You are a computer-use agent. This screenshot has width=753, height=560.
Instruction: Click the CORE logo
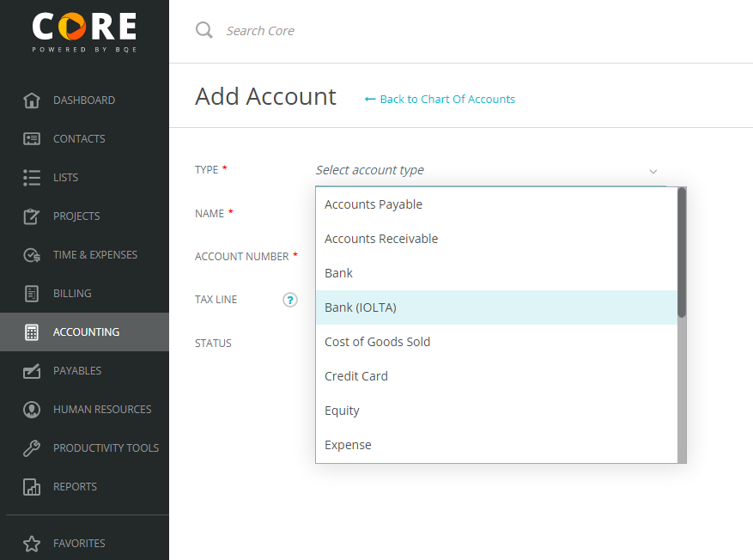tap(84, 32)
